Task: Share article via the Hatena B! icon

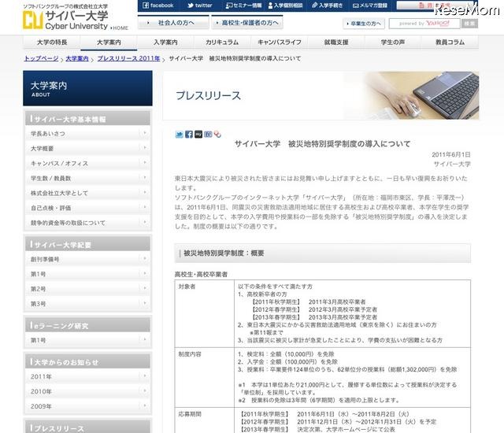Action: pyautogui.click(x=208, y=135)
